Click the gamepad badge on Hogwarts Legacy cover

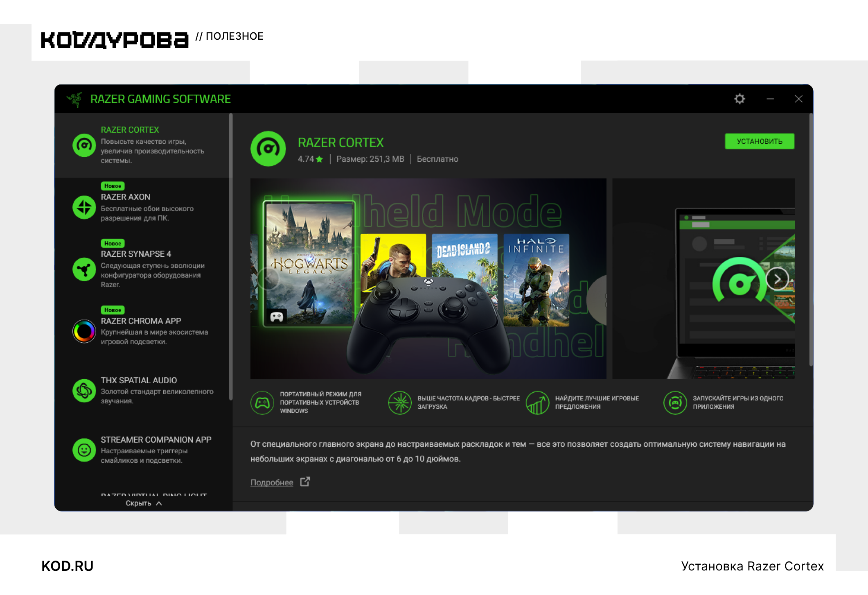click(x=277, y=317)
